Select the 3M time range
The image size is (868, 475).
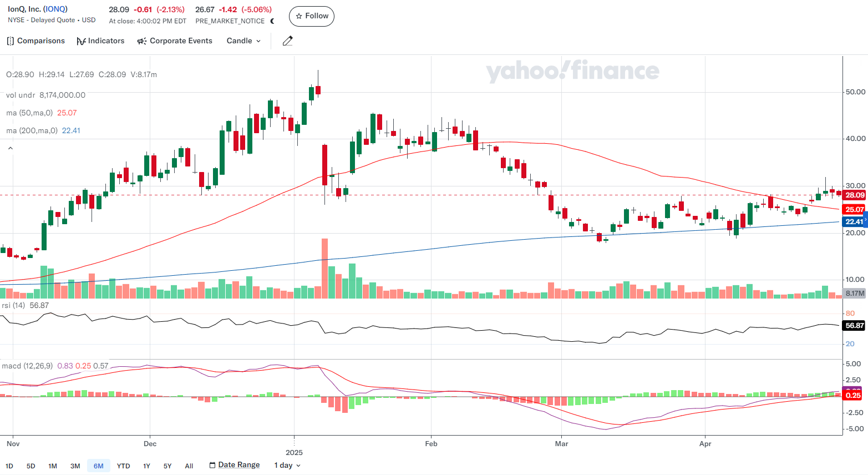pyautogui.click(x=75, y=466)
